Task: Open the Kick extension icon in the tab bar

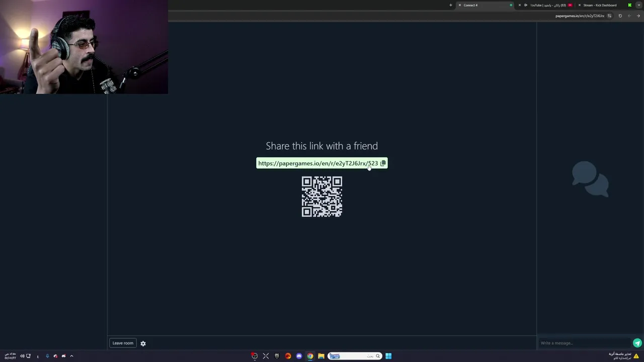Action: pos(629,5)
